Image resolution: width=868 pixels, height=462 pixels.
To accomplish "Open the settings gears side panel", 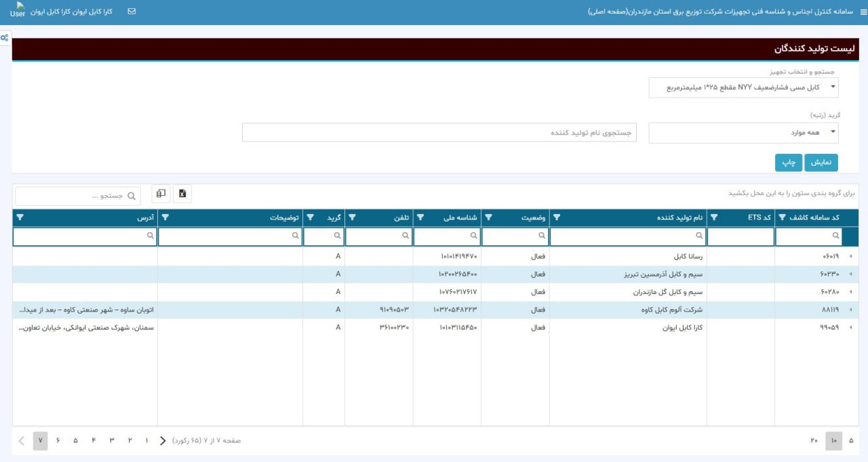I will 5,37.
